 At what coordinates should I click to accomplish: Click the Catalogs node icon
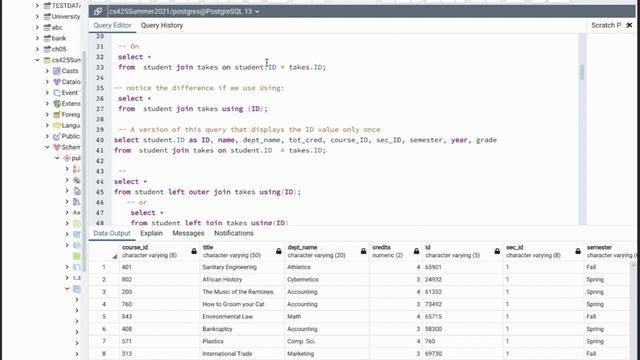pos(57,82)
